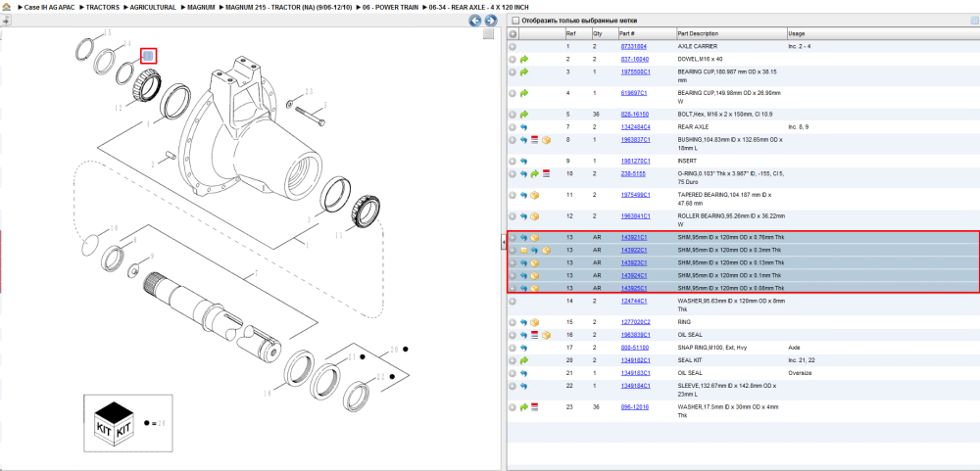Open part number 87331884
The width and height of the screenshot is (980, 471).
[633, 46]
